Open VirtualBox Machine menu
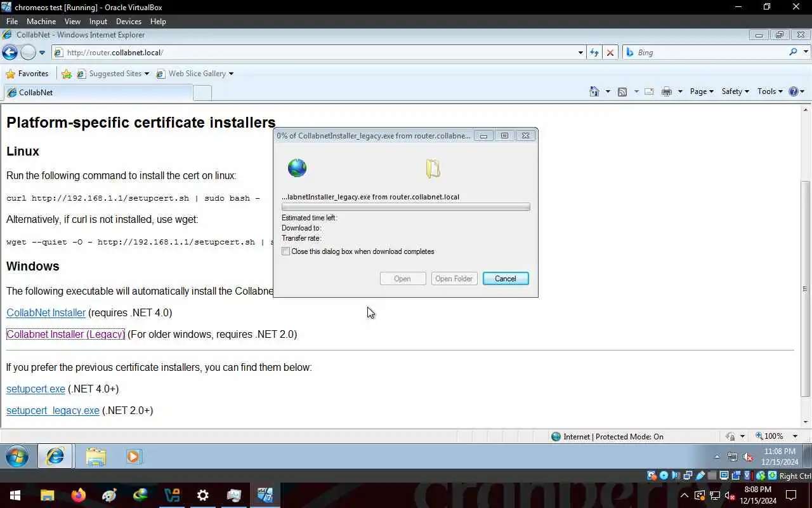 point(41,22)
